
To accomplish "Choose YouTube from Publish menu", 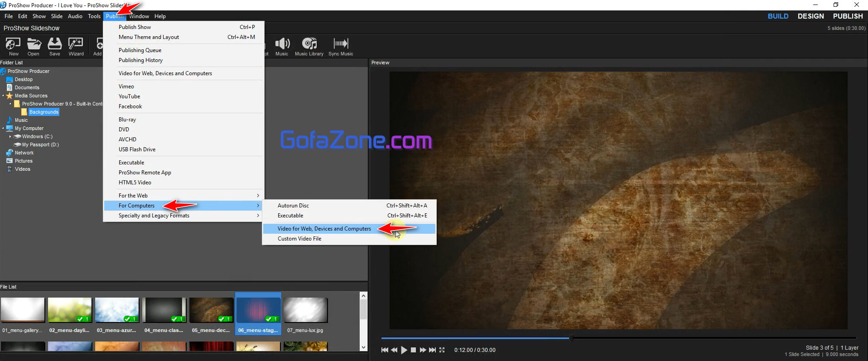I will point(130,96).
